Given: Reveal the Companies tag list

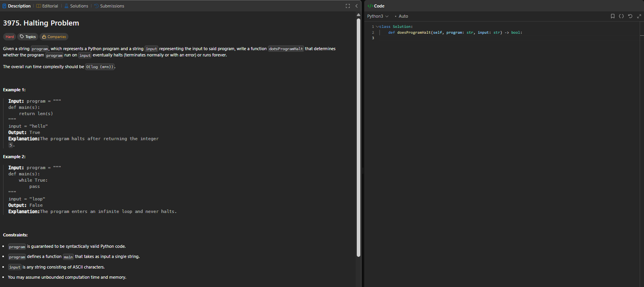Looking at the screenshot, I should (x=54, y=37).
